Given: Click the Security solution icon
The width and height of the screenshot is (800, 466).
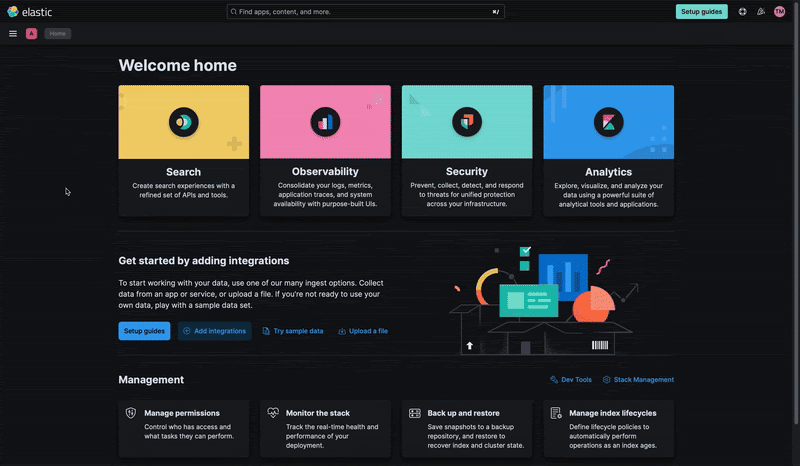Looking at the screenshot, I should 467,122.
